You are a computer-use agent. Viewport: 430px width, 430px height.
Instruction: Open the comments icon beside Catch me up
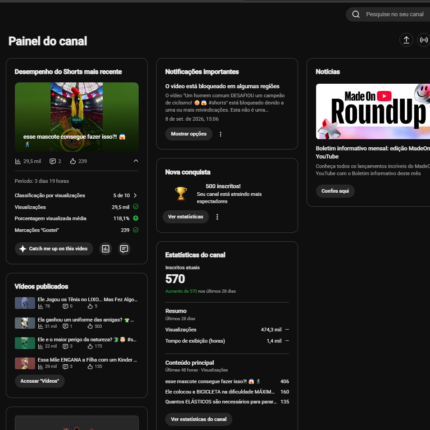pos(124,249)
